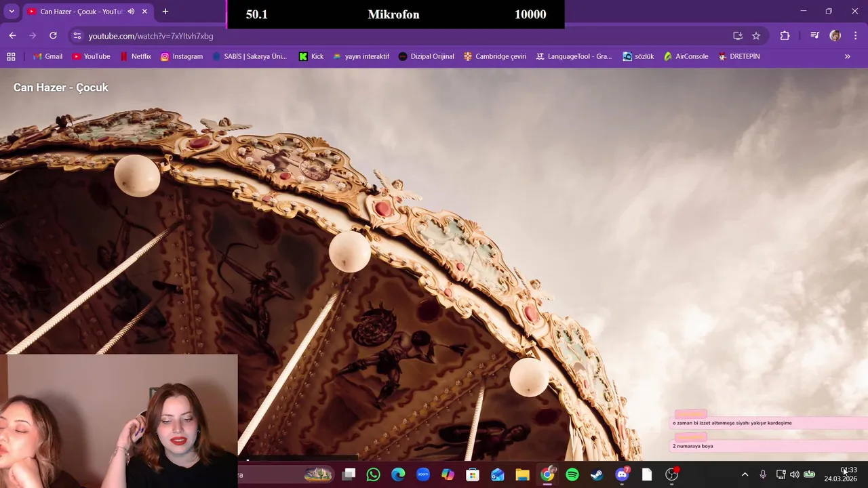868x488 pixels.
Task: Click the taskbar search box
Action: tap(285, 474)
